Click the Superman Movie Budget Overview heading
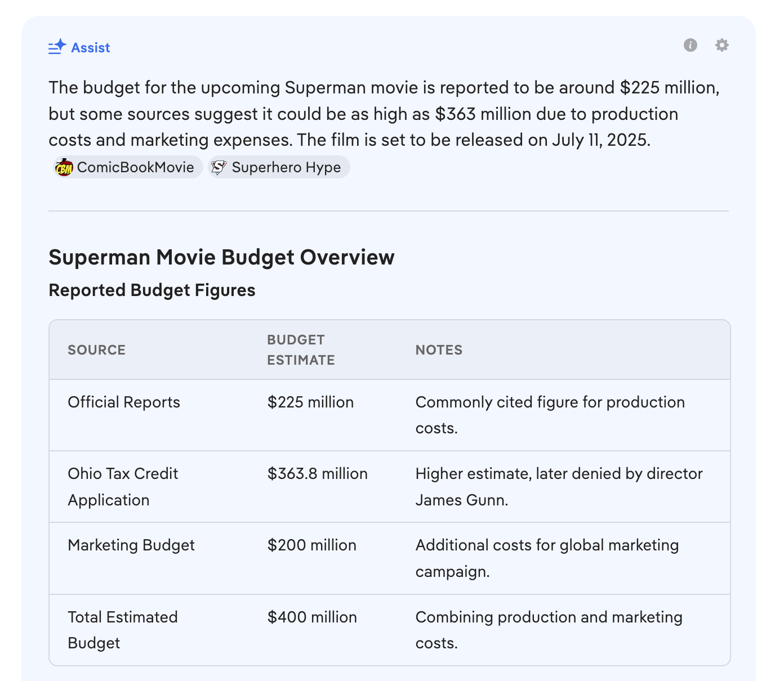Screen dimensions: 784x681 (221, 257)
